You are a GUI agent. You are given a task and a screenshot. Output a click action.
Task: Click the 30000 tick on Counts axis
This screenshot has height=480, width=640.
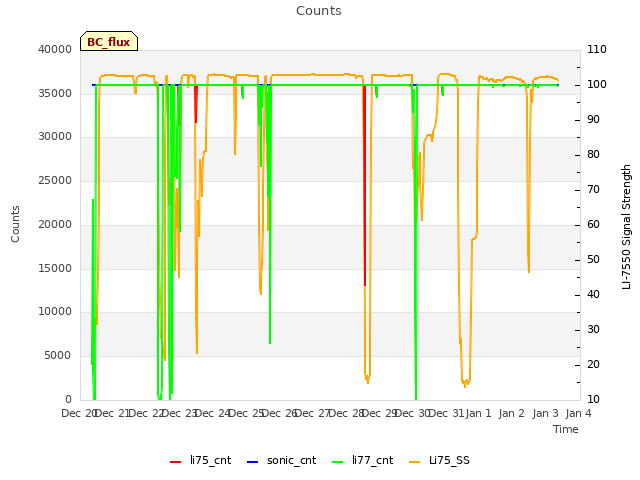pyautogui.click(x=55, y=137)
